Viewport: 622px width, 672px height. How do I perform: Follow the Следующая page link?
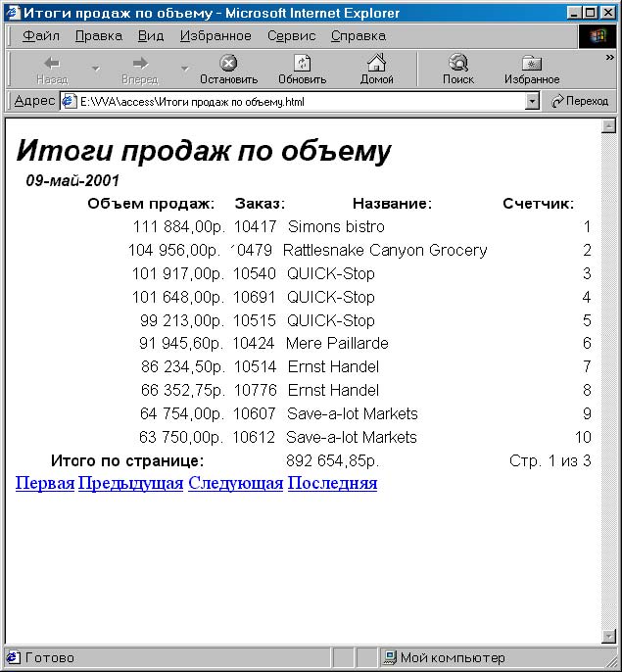[235, 483]
